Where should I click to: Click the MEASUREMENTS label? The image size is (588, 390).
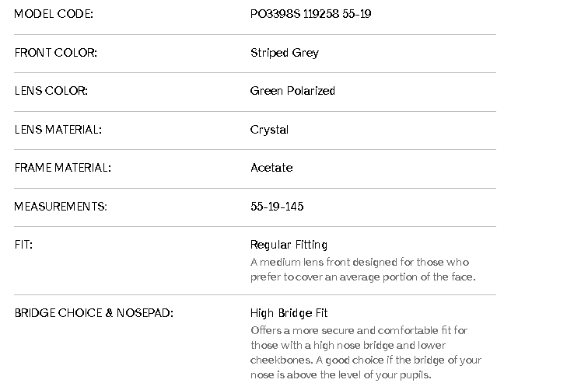point(60,207)
